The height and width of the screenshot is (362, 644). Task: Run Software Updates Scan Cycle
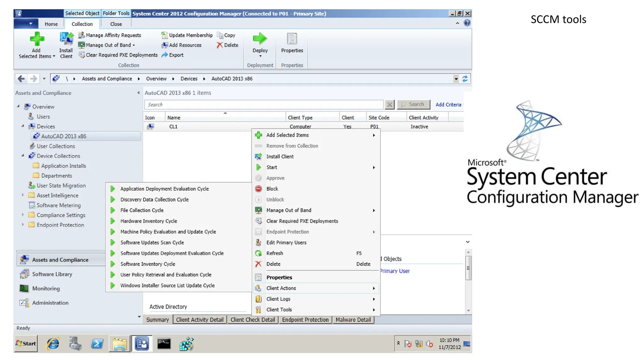pyautogui.click(x=178, y=243)
